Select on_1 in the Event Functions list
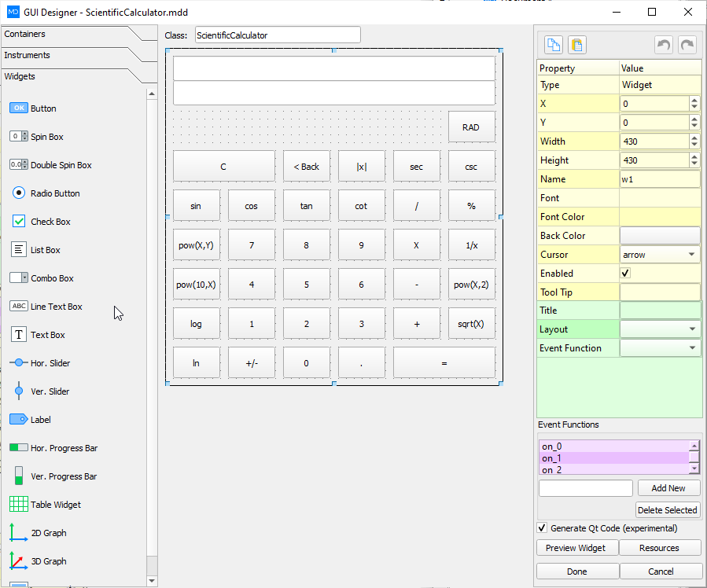707x588 pixels. (x=574, y=457)
